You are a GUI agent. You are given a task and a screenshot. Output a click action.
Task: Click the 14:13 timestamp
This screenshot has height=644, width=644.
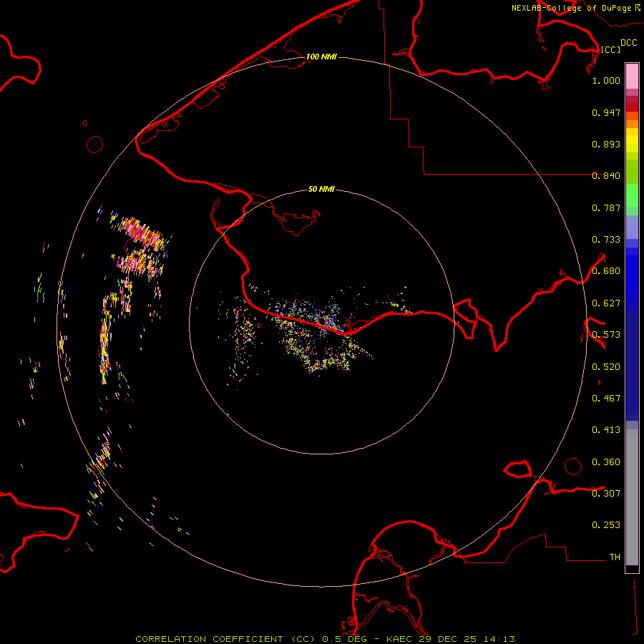499,639
